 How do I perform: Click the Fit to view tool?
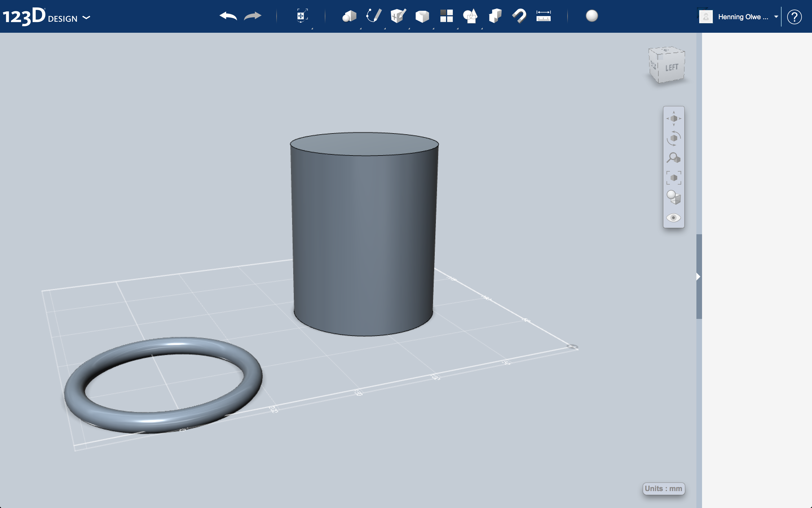673,178
